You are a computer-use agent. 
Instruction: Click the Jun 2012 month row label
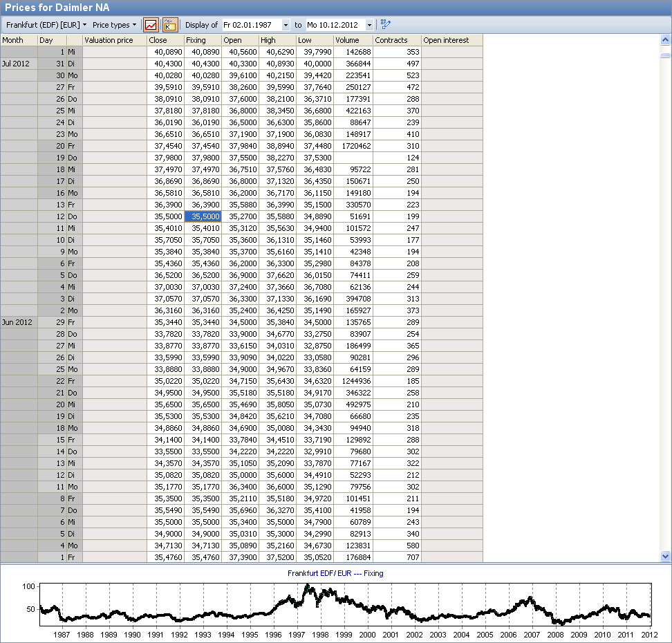19,321
